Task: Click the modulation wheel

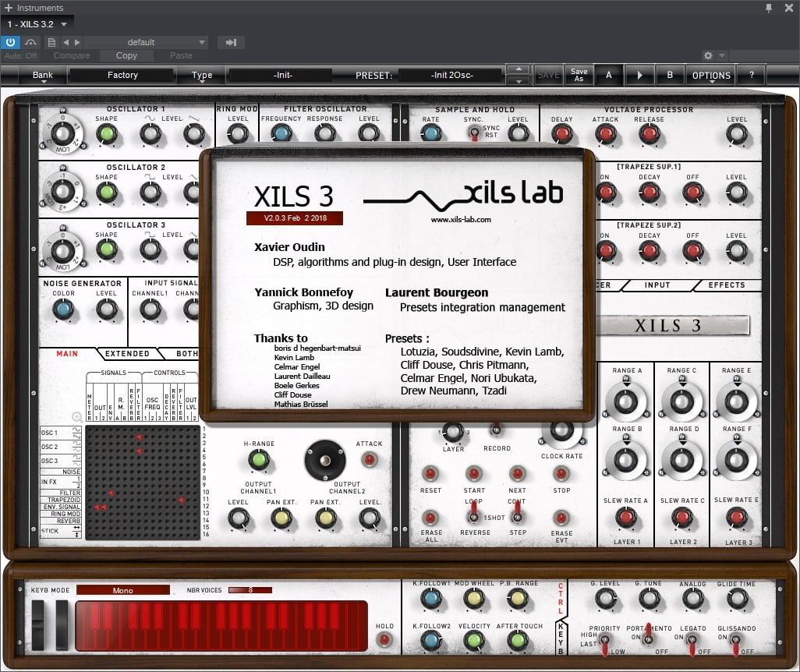Action: point(62,624)
